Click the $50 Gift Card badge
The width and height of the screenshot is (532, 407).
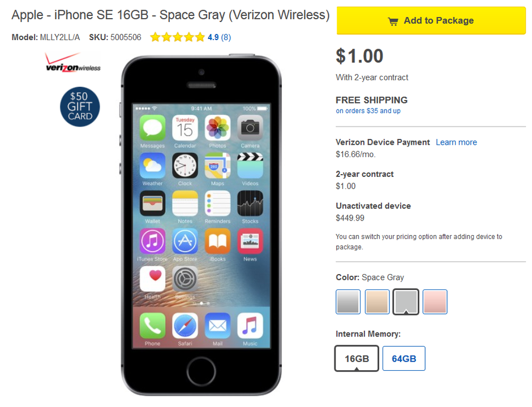point(80,107)
